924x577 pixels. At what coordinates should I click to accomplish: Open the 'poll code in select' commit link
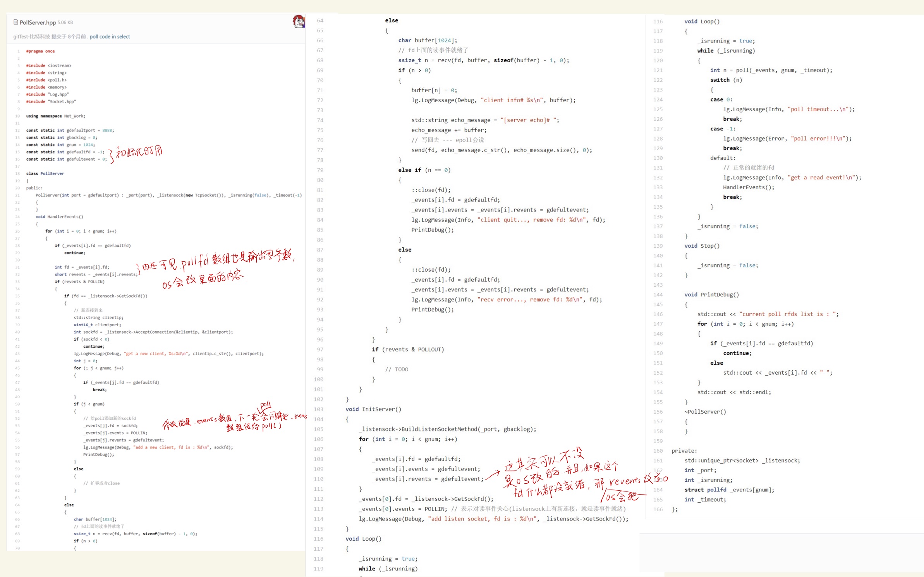pos(110,37)
